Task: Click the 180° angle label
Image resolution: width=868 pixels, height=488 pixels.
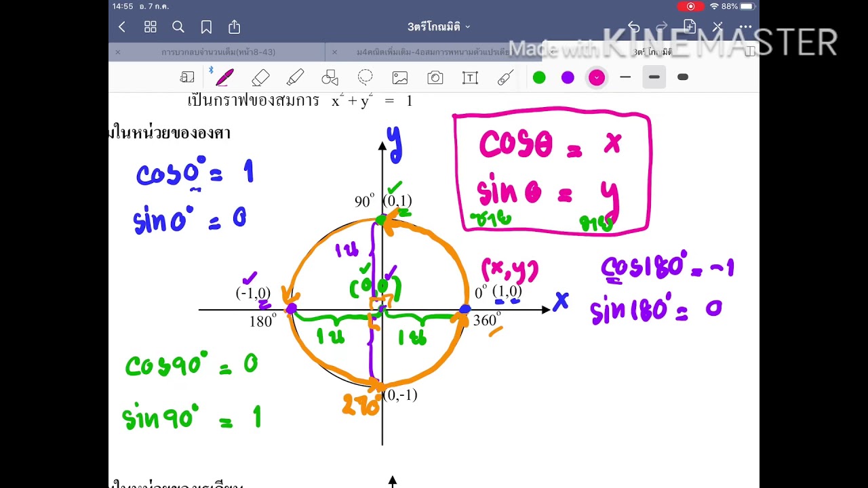Action: (262, 321)
